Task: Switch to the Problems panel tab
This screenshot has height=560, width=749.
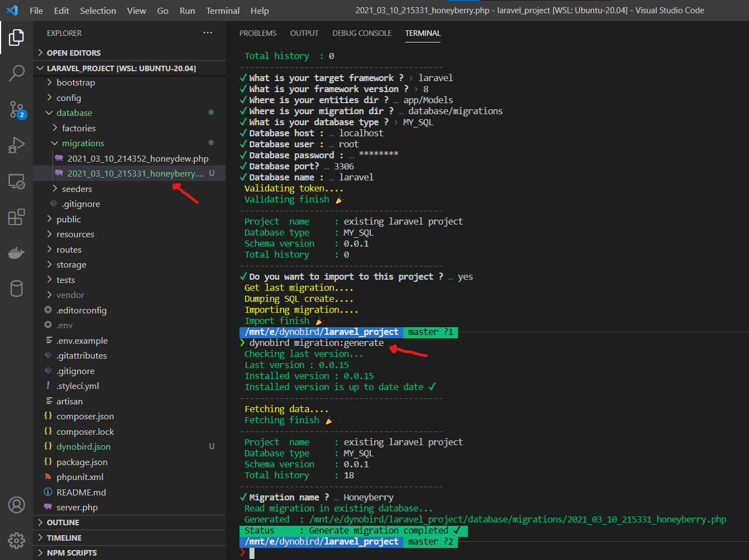Action: (258, 33)
